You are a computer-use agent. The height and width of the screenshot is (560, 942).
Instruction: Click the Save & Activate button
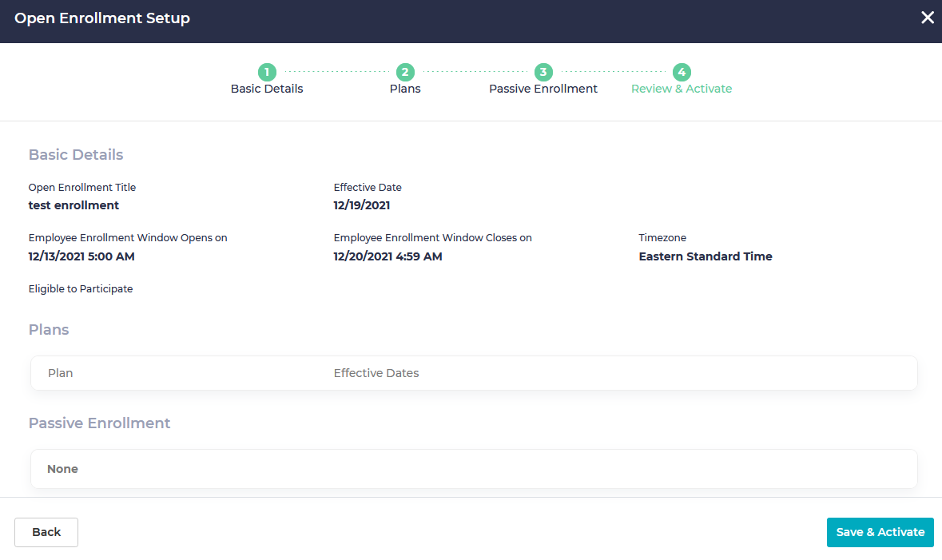880,532
